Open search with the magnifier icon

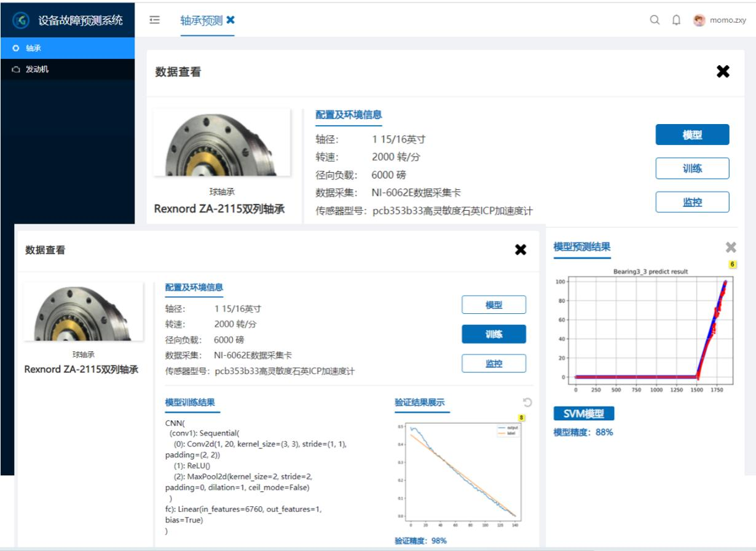click(x=655, y=20)
